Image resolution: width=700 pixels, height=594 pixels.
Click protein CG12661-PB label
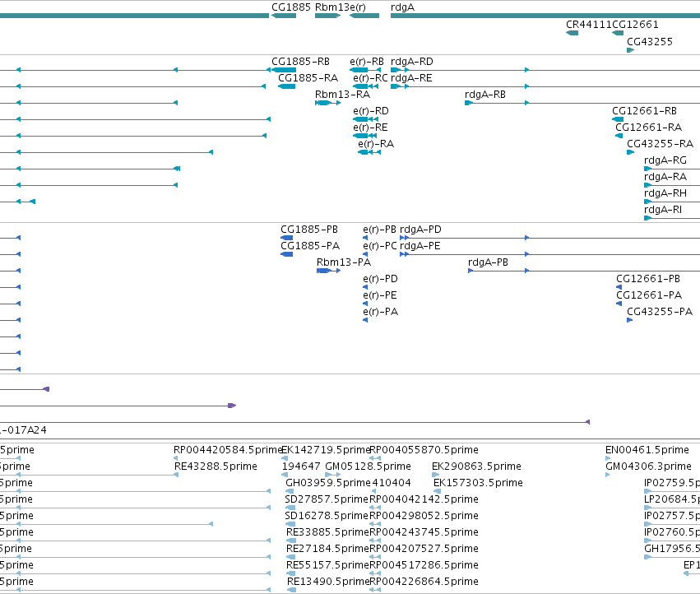click(x=648, y=279)
